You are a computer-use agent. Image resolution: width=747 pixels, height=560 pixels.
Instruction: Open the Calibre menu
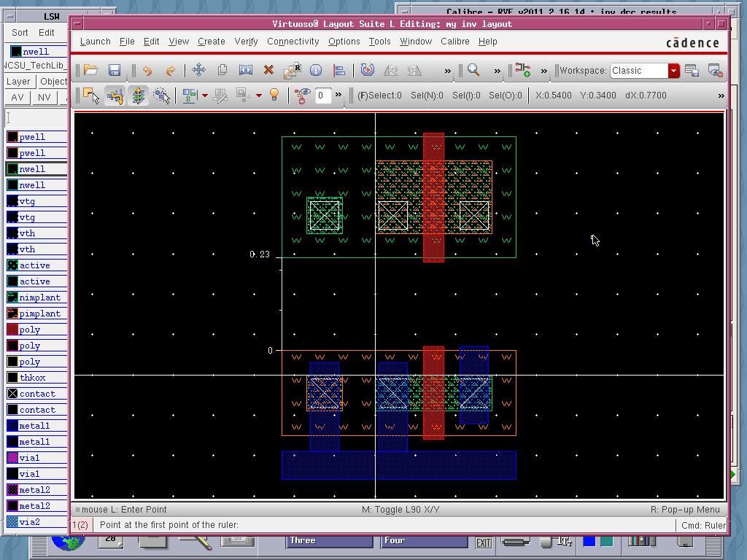tap(455, 42)
